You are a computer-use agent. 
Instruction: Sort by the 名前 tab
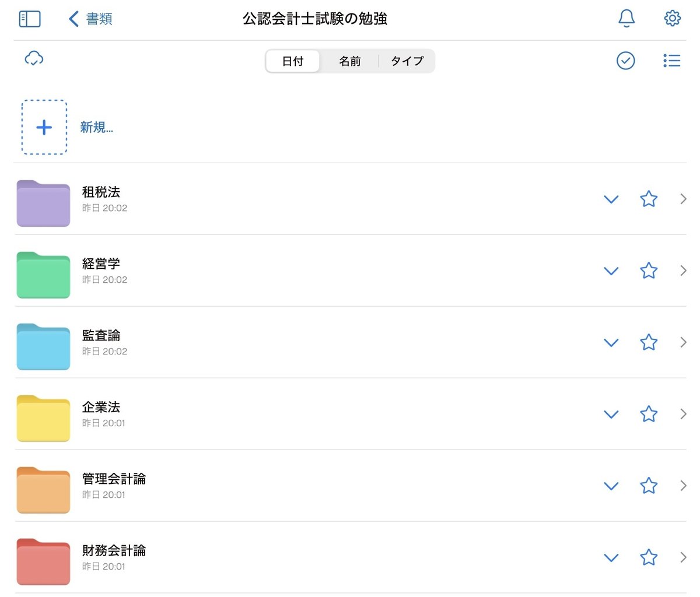[350, 61]
